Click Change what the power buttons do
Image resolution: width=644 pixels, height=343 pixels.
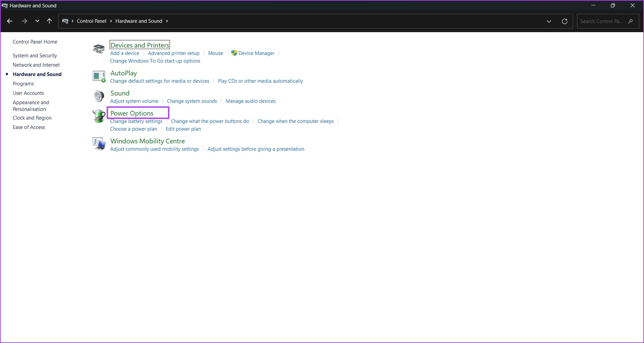click(x=210, y=121)
